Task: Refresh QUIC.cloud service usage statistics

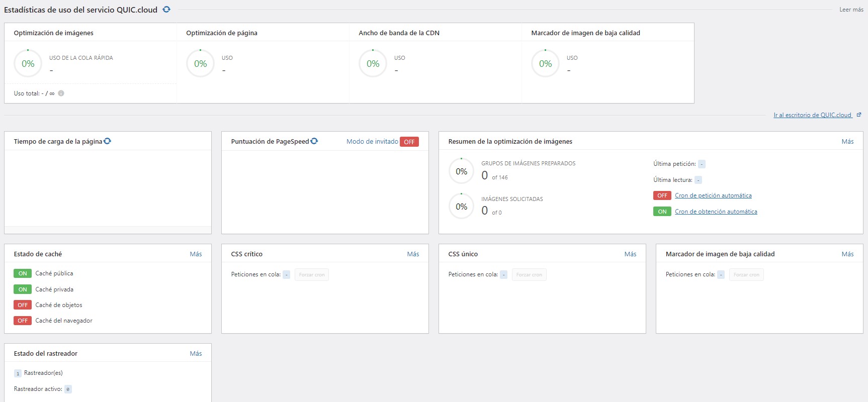Action: 166,10
